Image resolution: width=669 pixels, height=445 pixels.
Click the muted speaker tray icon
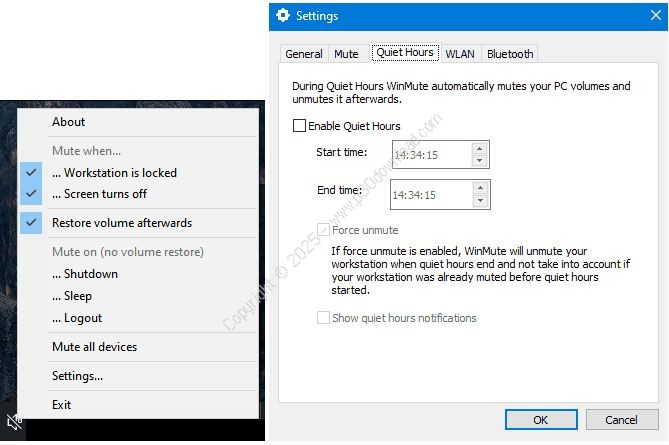11,424
